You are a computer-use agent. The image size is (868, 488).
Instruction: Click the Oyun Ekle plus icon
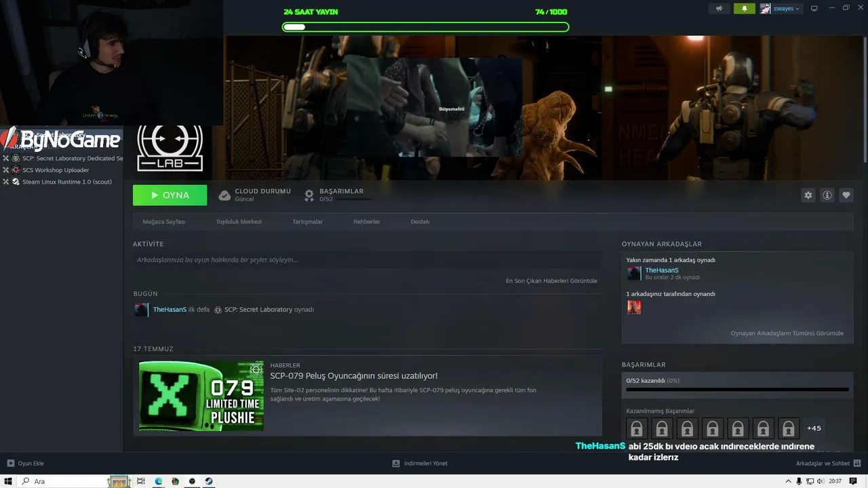10,464
